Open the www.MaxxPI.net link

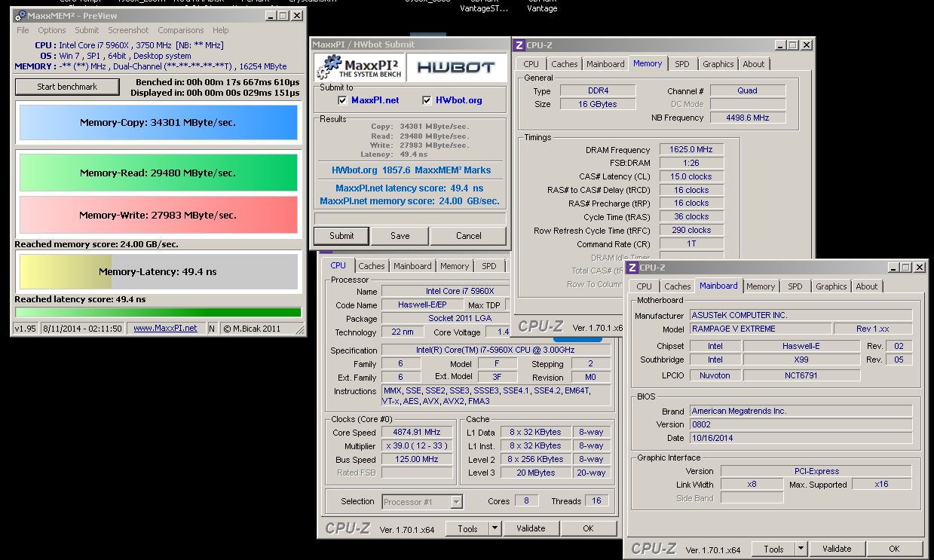165,328
